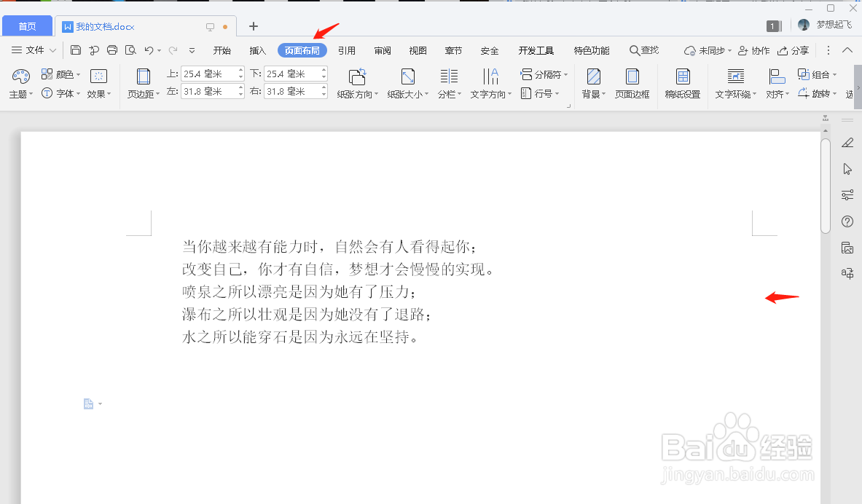The width and height of the screenshot is (862, 504).
Task: Click the 页面边框 (page border) icon
Action: pos(632,82)
